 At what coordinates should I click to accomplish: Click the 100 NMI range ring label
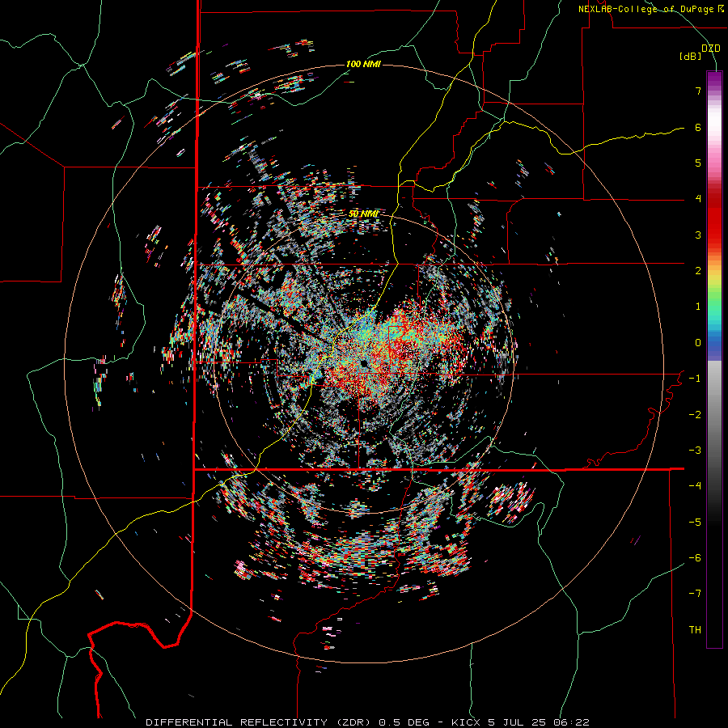pos(363,64)
